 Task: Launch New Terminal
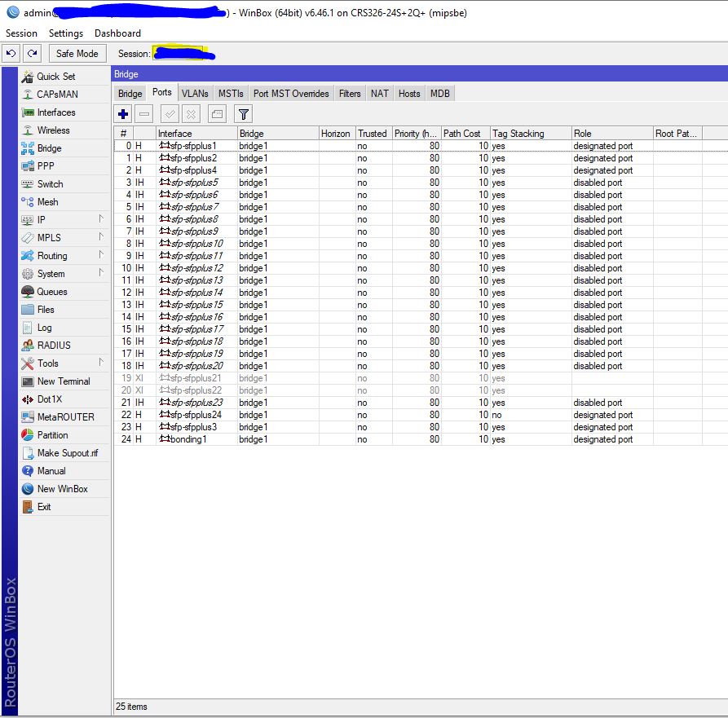64,381
